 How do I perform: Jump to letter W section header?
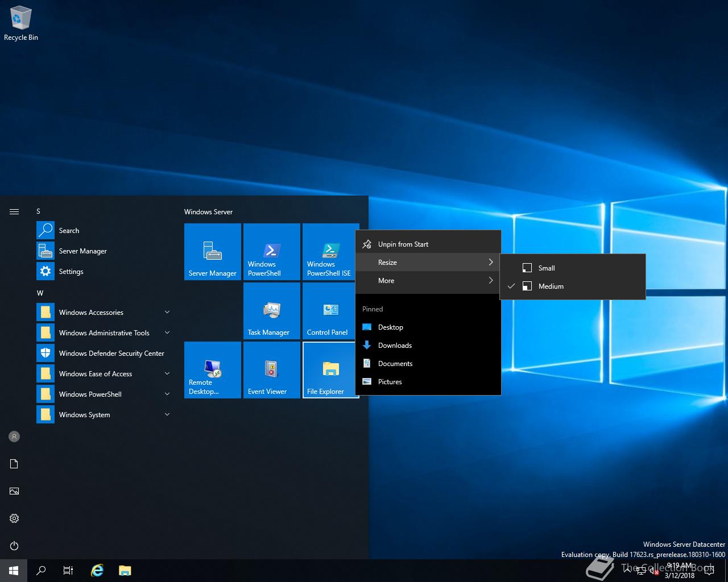coord(40,293)
